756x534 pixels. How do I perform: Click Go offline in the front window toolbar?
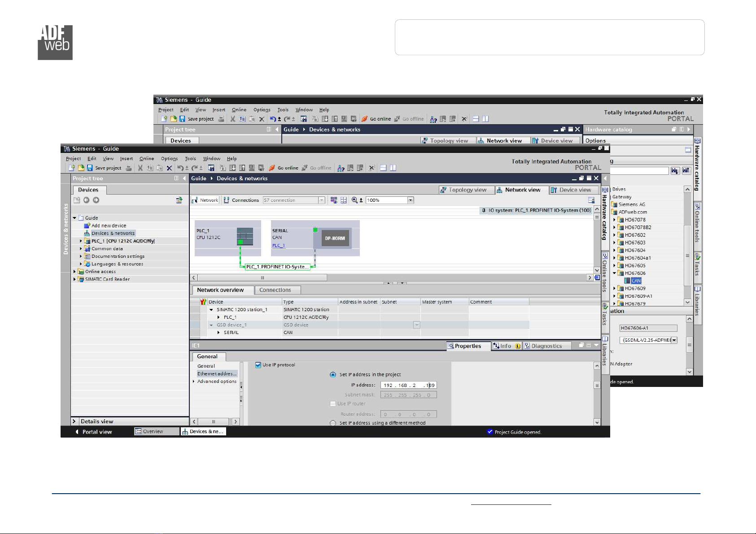pos(316,168)
